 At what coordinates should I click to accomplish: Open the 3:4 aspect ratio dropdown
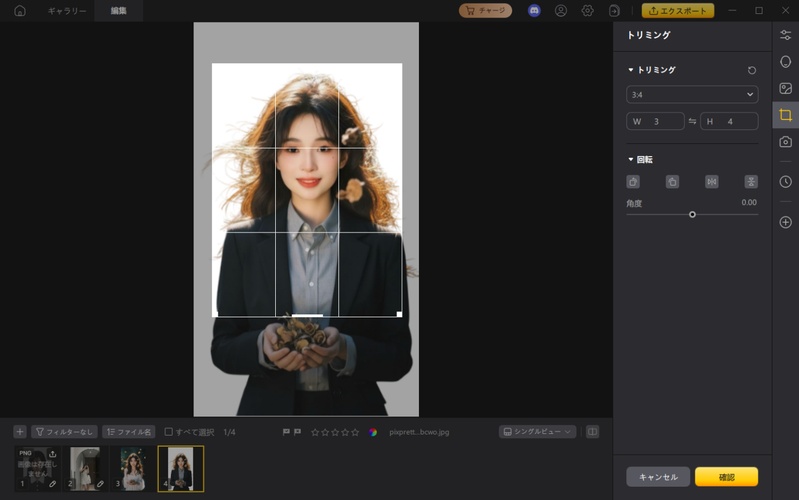692,94
